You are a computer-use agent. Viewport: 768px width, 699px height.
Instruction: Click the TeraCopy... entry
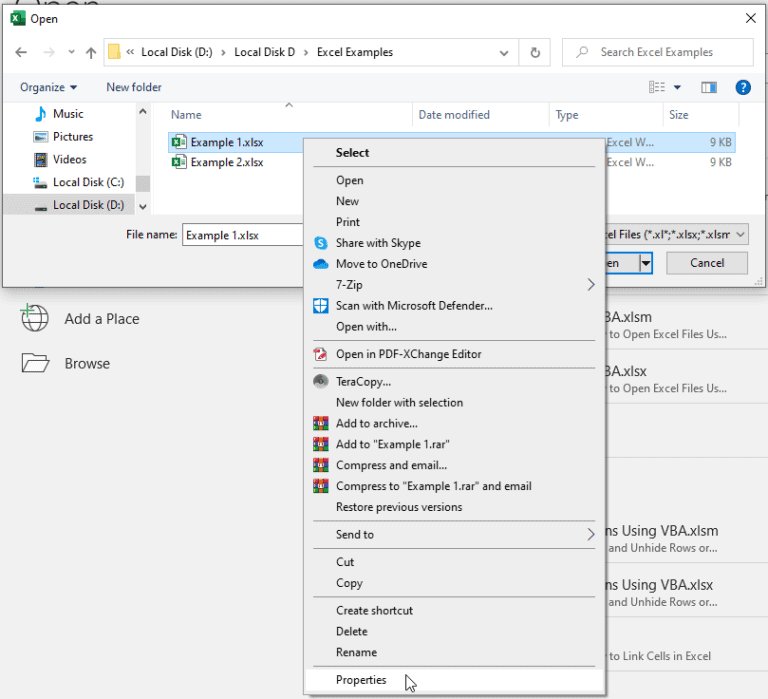(x=363, y=382)
